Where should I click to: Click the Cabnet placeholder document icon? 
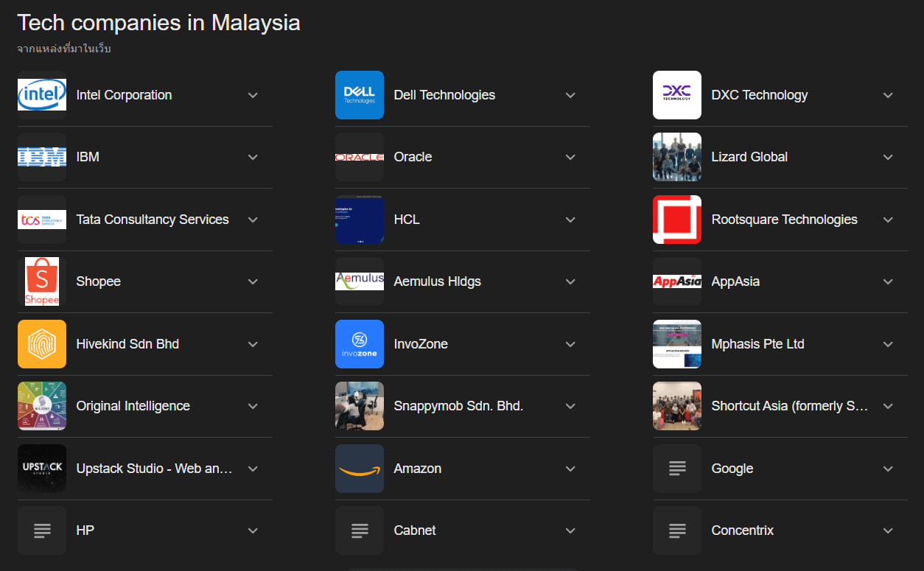coord(360,530)
